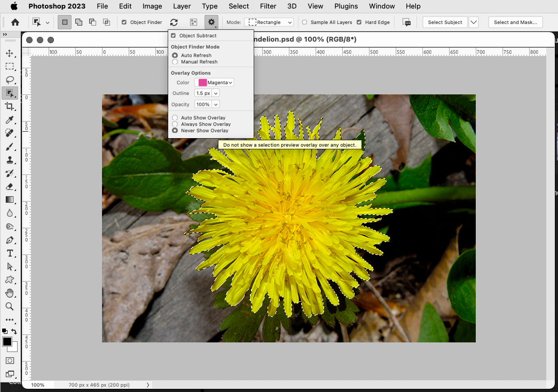Enable the Hard Edge checkbox

[359, 22]
